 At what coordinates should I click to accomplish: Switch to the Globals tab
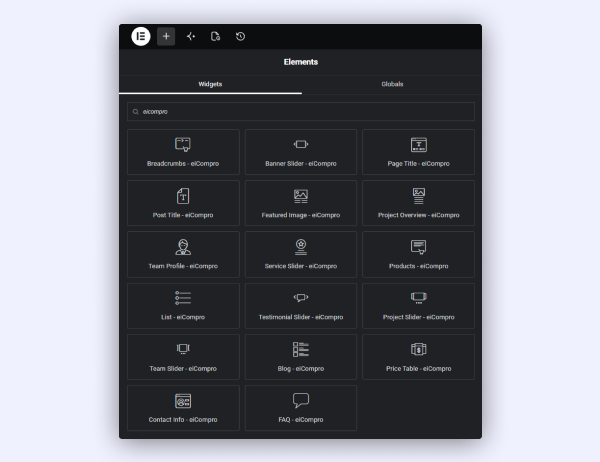tap(392, 84)
